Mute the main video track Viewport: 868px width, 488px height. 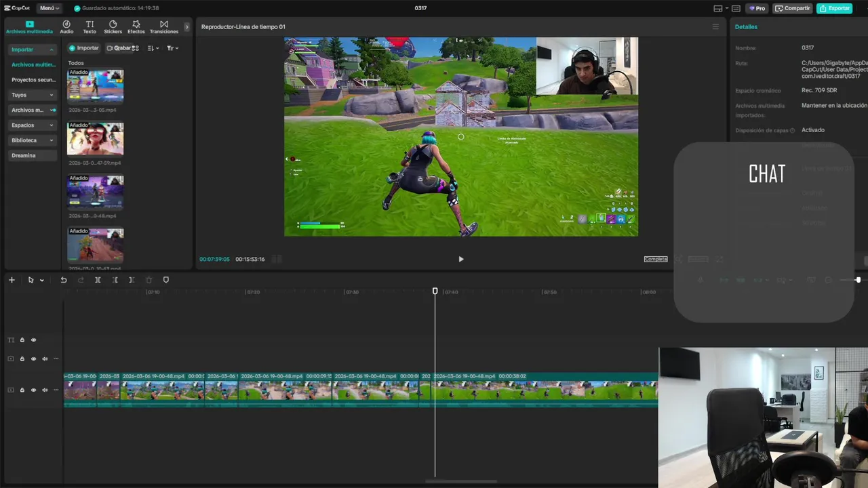coord(45,390)
